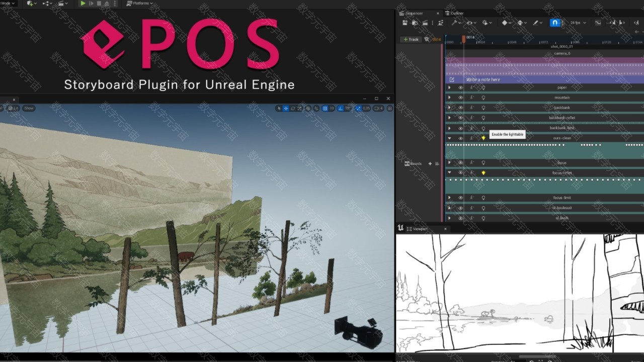Viewport: 644px width, 362px height.
Task: Toggle the blue magnet snapping button
Action: tap(555, 23)
